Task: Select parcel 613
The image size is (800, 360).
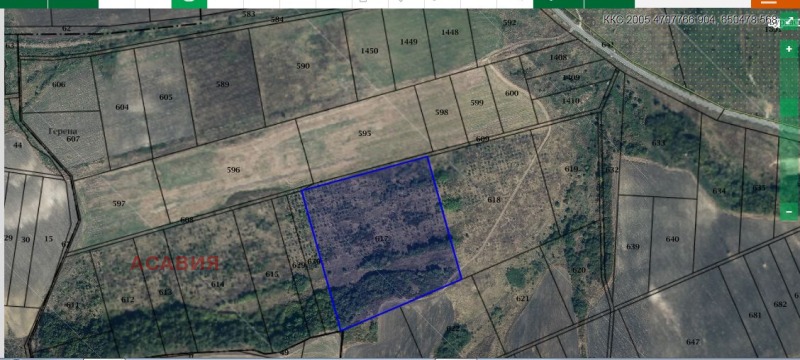Action: tap(165, 292)
